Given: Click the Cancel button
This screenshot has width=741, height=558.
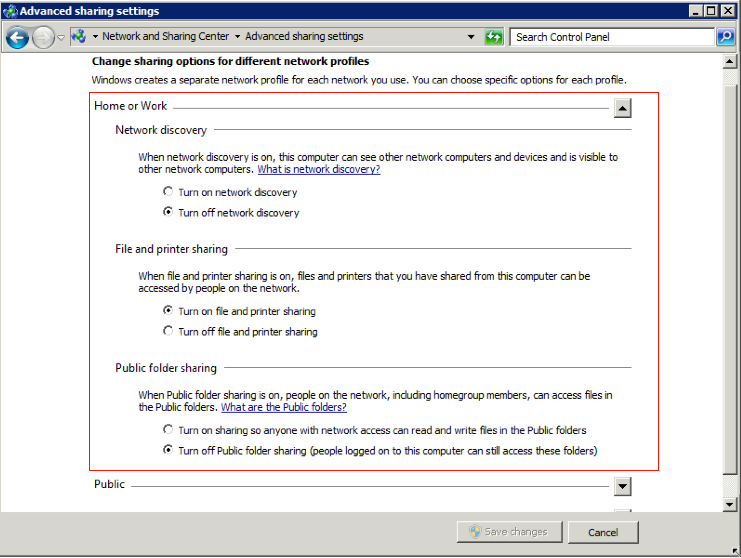Looking at the screenshot, I should (x=603, y=532).
